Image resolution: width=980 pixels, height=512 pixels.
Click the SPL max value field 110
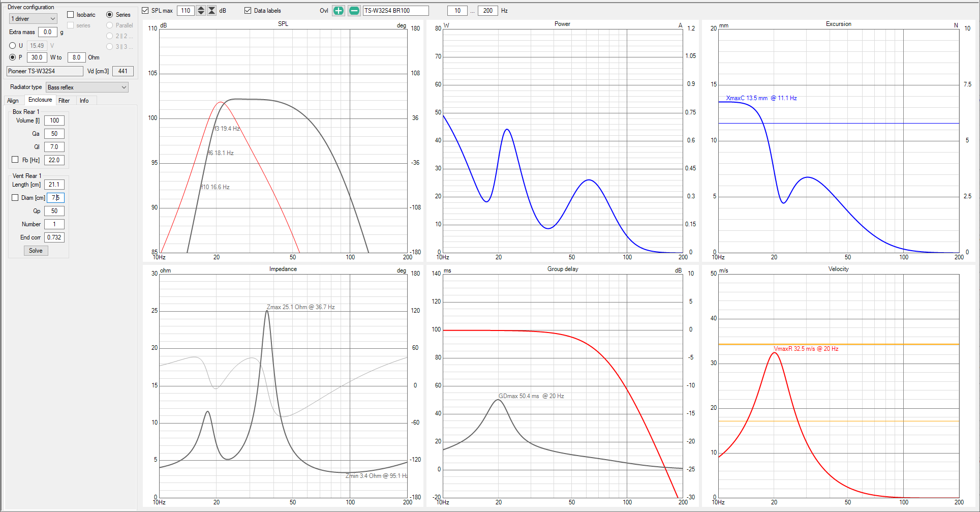pyautogui.click(x=186, y=11)
